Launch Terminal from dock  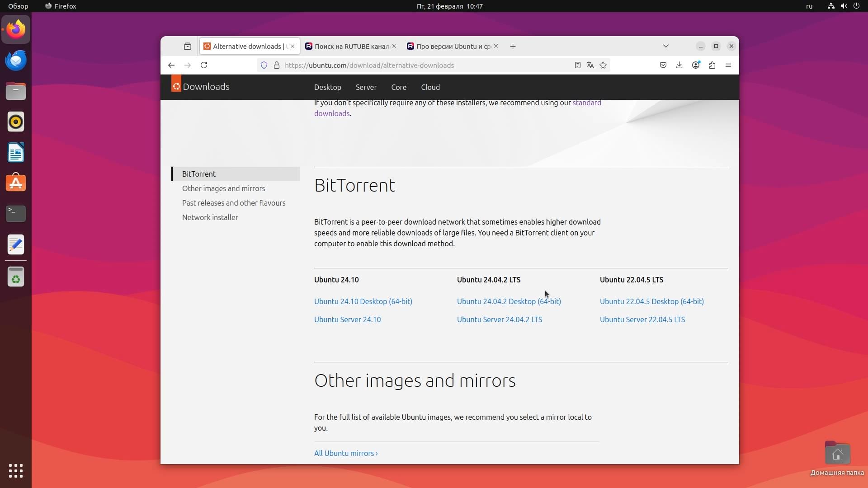pos(16,214)
